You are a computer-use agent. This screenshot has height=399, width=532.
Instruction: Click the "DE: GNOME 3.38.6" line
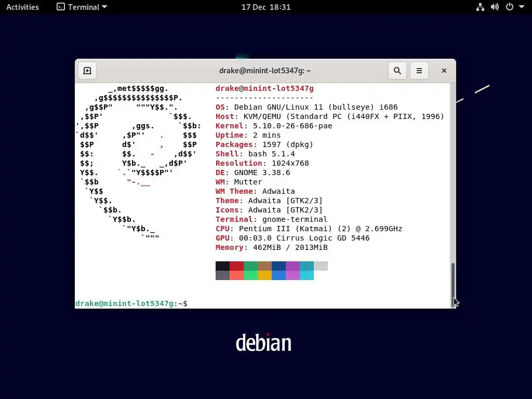point(253,172)
